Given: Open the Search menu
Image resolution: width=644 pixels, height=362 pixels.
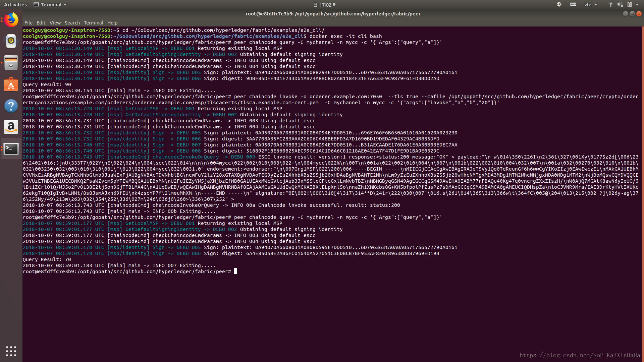Looking at the screenshot, I should pyautogui.click(x=72, y=23).
